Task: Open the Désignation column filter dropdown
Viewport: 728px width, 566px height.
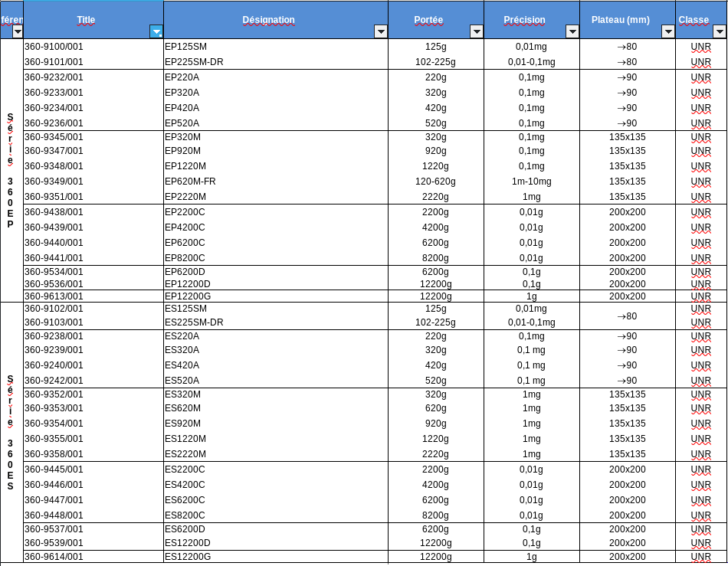Action: coord(380,31)
